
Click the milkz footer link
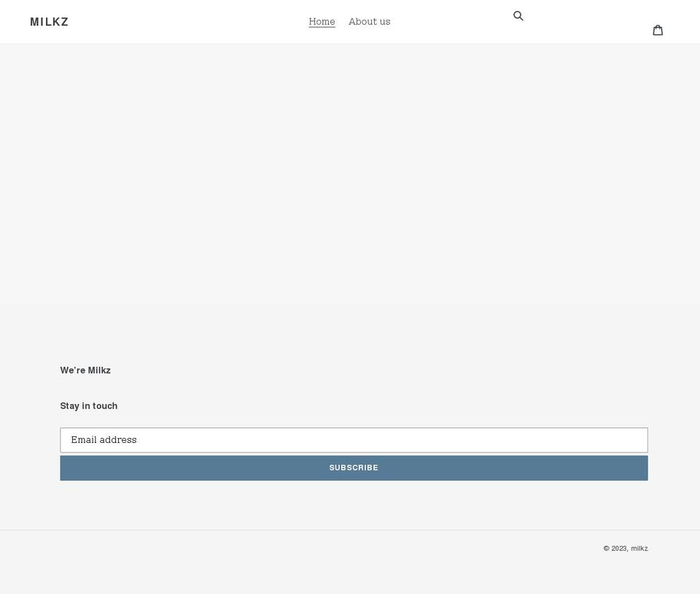click(639, 549)
